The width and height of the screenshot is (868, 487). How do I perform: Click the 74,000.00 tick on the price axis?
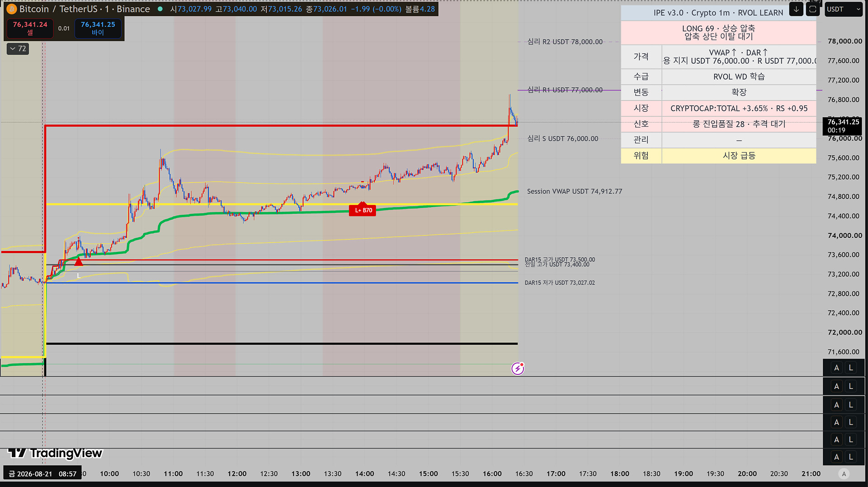844,236
